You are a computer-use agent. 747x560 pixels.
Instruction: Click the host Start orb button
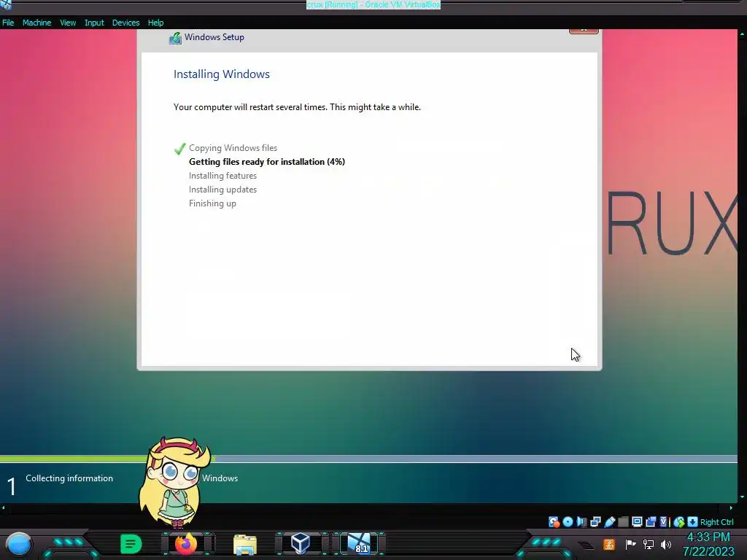tap(19, 544)
